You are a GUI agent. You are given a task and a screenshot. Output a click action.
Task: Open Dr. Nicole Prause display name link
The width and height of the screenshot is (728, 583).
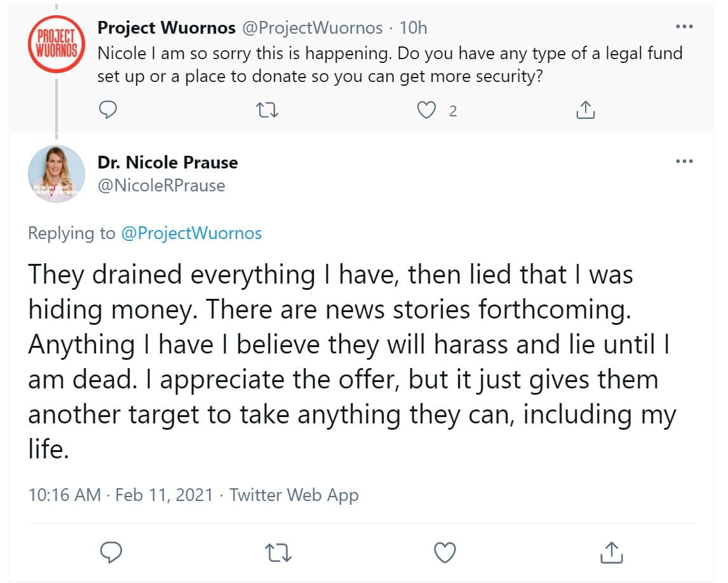coord(168,162)
